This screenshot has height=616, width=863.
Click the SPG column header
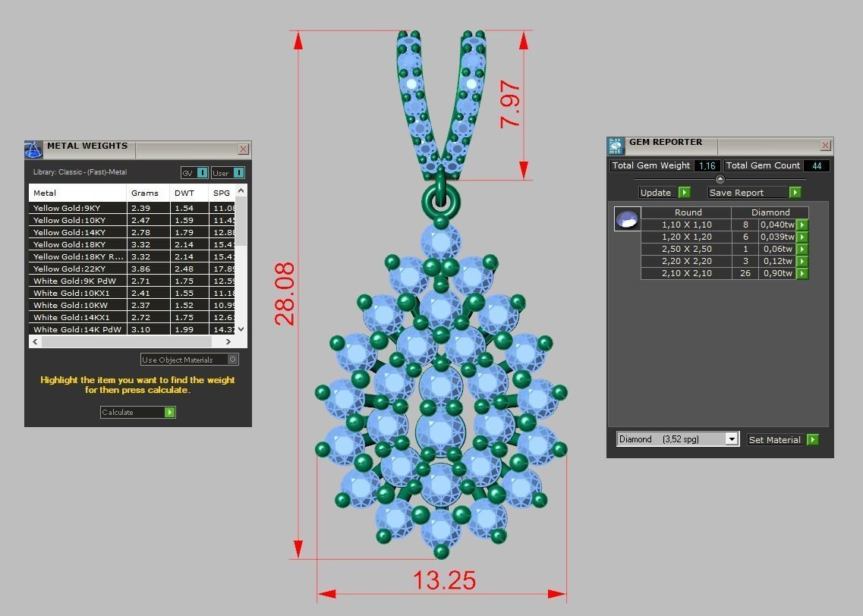222,193
